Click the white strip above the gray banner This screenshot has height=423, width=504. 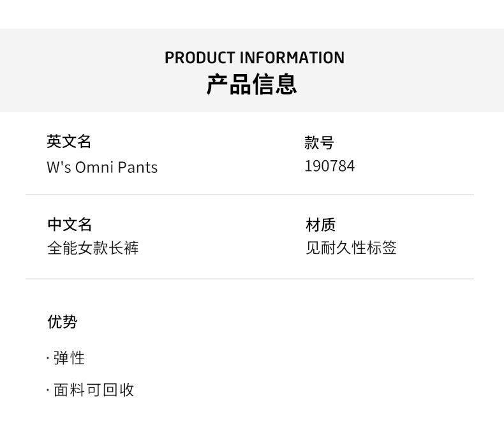click(x=252, y=14)
